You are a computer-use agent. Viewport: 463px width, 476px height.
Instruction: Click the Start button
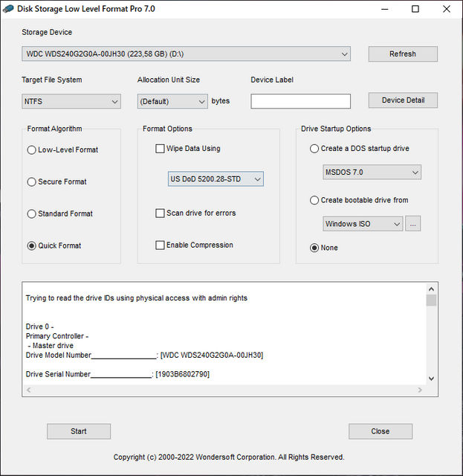coord(79,431)
